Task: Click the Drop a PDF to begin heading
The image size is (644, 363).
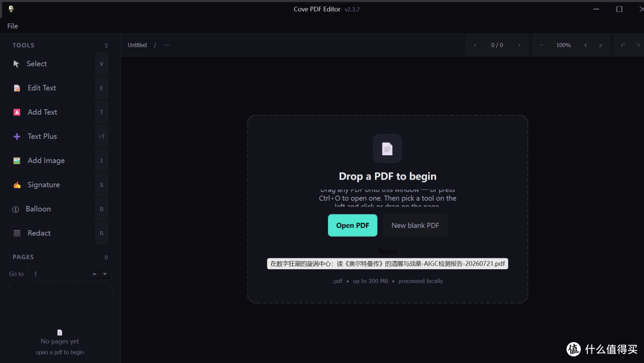Action: pos(388,176)
